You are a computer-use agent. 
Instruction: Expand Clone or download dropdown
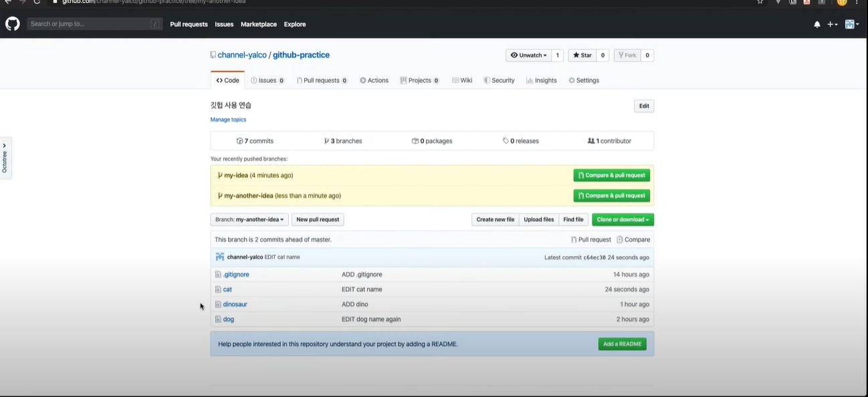pos(623,219)
